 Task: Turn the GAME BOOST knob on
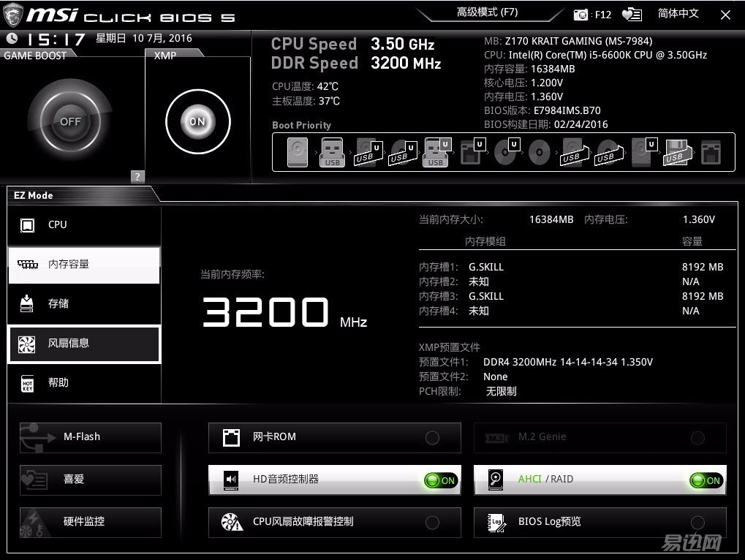coord(70,121)
